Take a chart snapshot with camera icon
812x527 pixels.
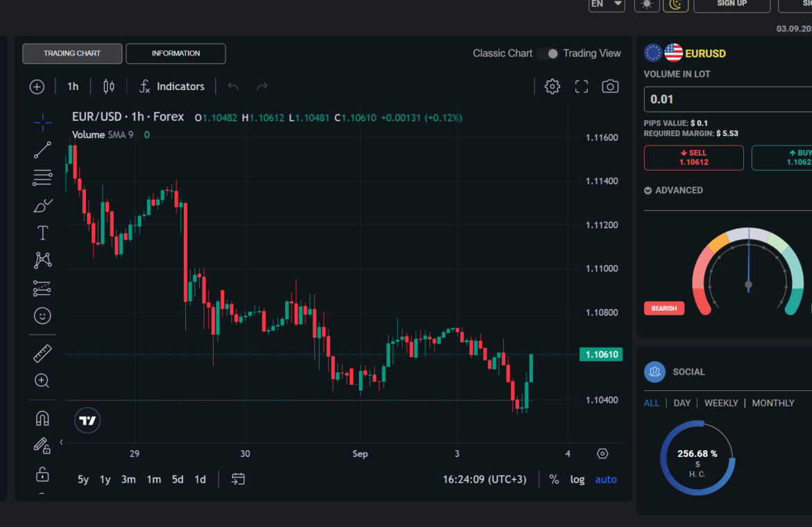click(x=610, y=87)
